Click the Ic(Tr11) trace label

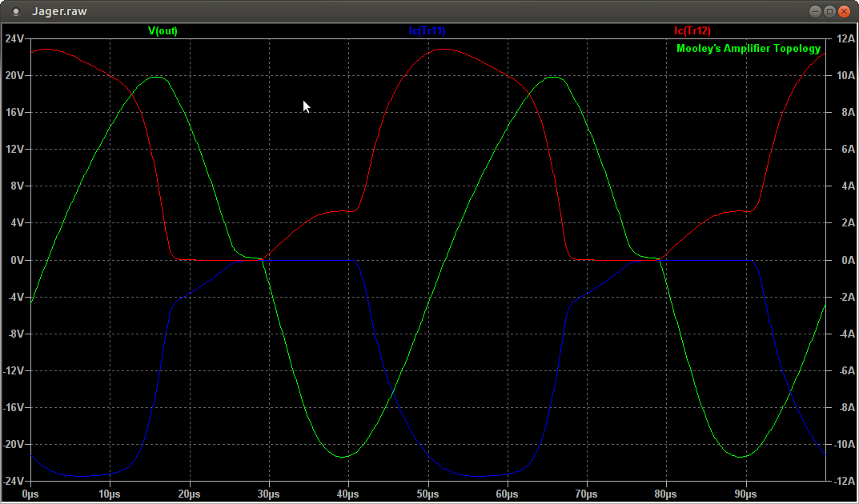pyautogui.click(x=427, y=31)
